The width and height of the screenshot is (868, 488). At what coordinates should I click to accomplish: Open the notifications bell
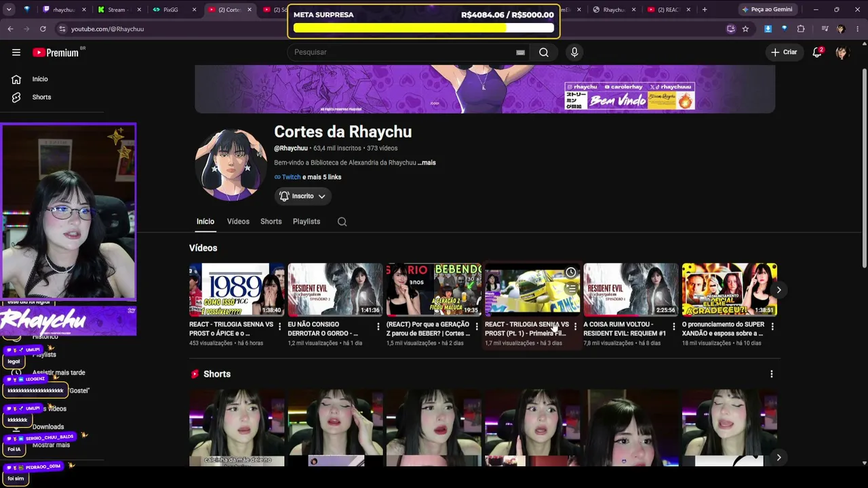click(x=817, y=52)
